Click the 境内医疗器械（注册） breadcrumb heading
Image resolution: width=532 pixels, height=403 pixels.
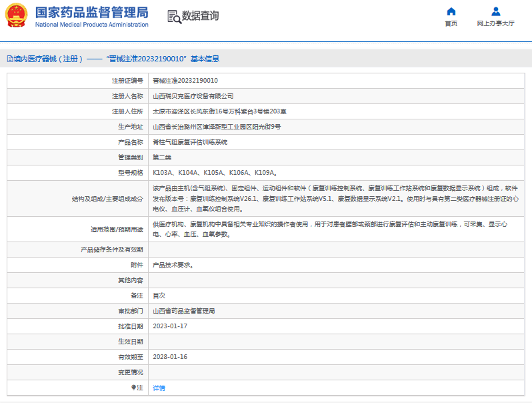(x=48, y=59)
